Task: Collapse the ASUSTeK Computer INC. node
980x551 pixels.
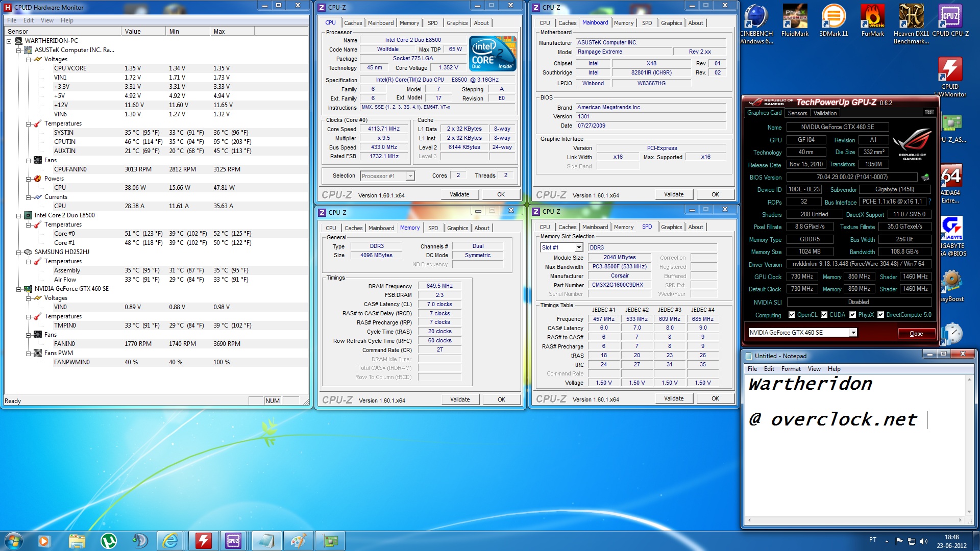Action: click(19, 50)
